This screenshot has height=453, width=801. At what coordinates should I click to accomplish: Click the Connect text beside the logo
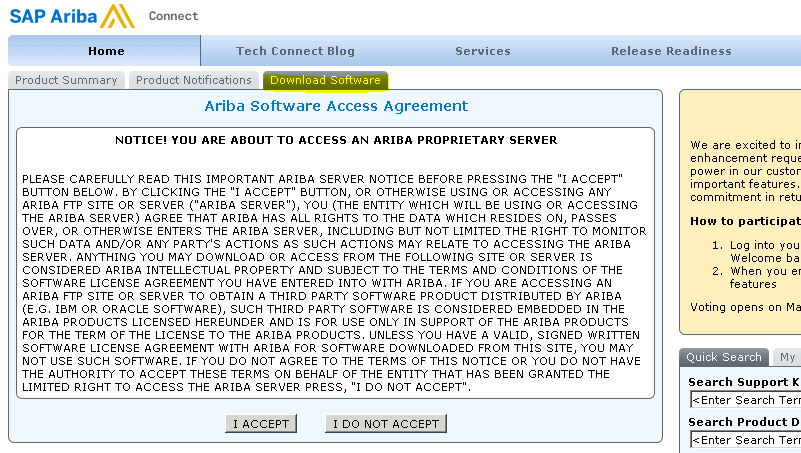173,16
